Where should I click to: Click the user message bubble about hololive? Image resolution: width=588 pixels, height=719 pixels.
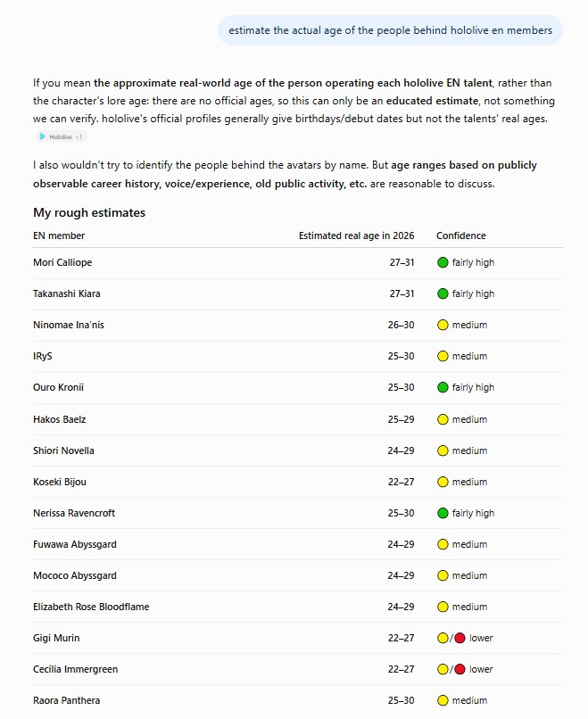click(x=390, y=30)
